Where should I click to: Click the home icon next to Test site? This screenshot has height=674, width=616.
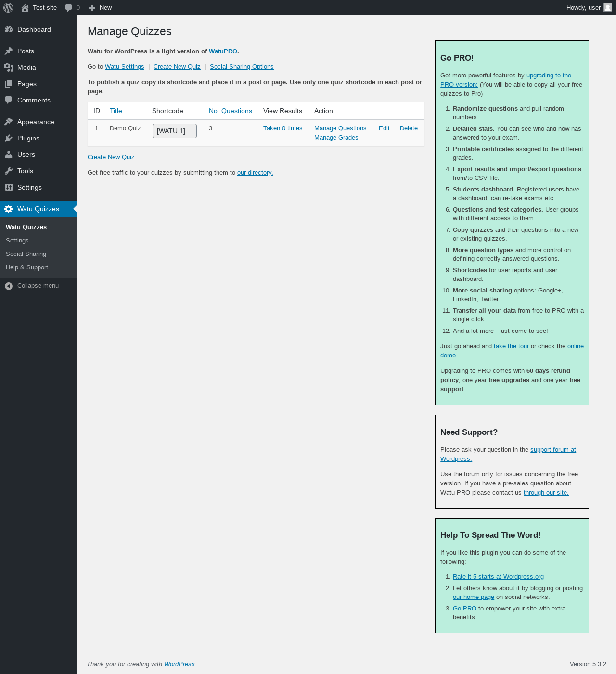coord(25,8)
